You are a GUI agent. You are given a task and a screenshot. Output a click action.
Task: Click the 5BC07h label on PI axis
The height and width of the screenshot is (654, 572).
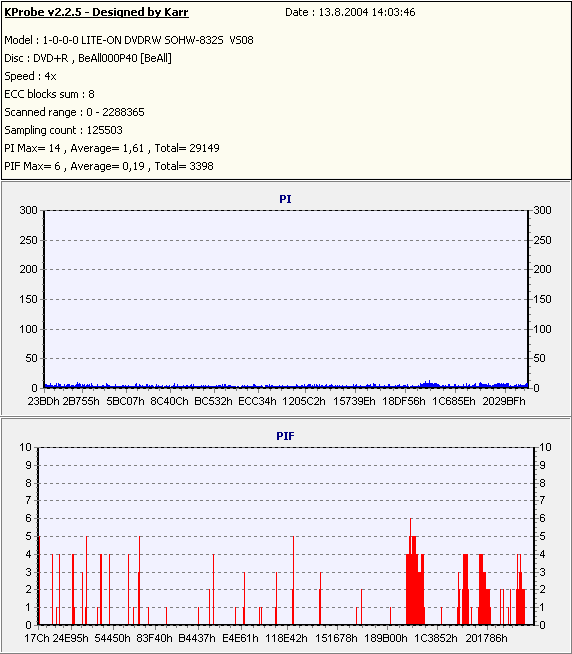pos(125,401)
